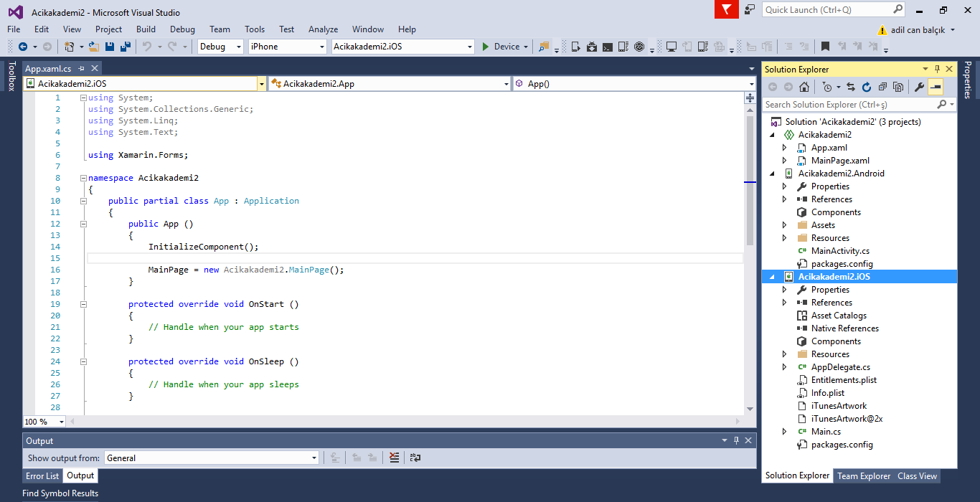Image resolution: width=980 pixels, height=502 pixels.
Task: Pin the App.xaml.cs tab
Action: [x=82, y=69]
